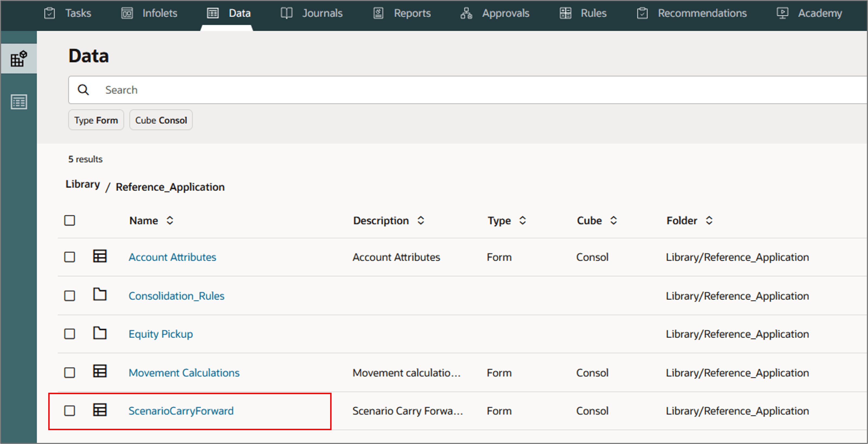Open the Journals tab
The width and height of the screenshot is (868, 444).
pos(312,13)
